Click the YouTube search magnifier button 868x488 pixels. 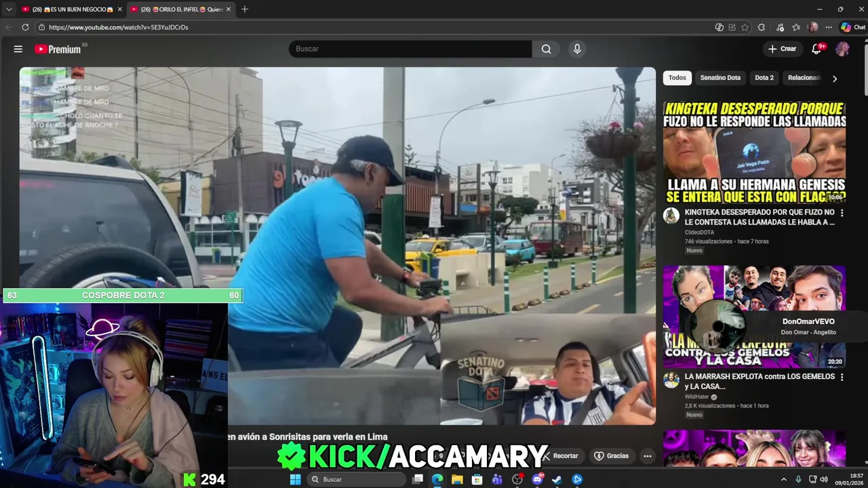(546, 49)
